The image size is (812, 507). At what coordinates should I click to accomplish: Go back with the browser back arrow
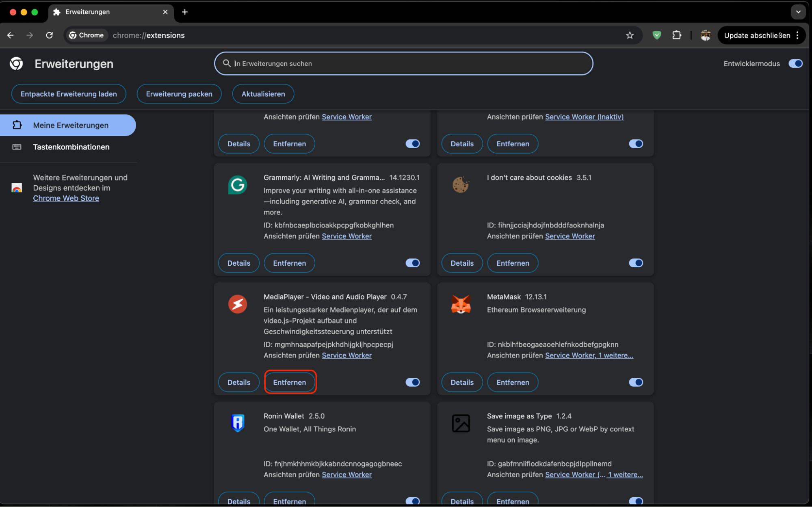[x=11, y=35]
